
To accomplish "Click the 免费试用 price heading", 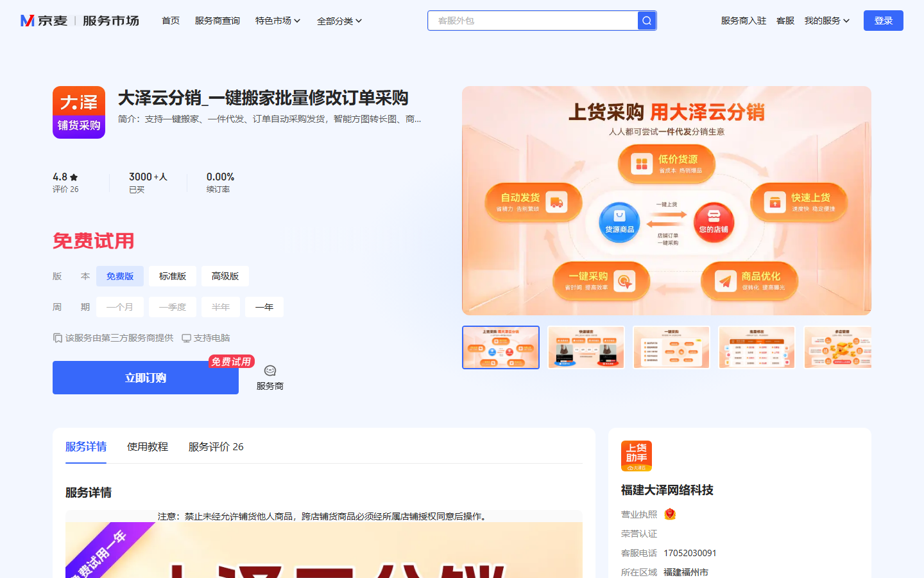I will pyautogui.click(x=94, y=241).
